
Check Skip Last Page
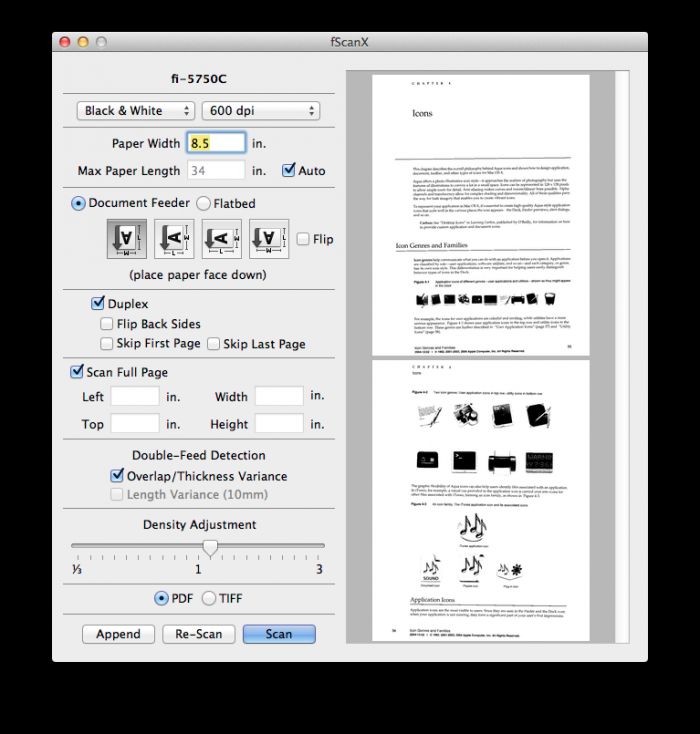[x=213, y=344]
